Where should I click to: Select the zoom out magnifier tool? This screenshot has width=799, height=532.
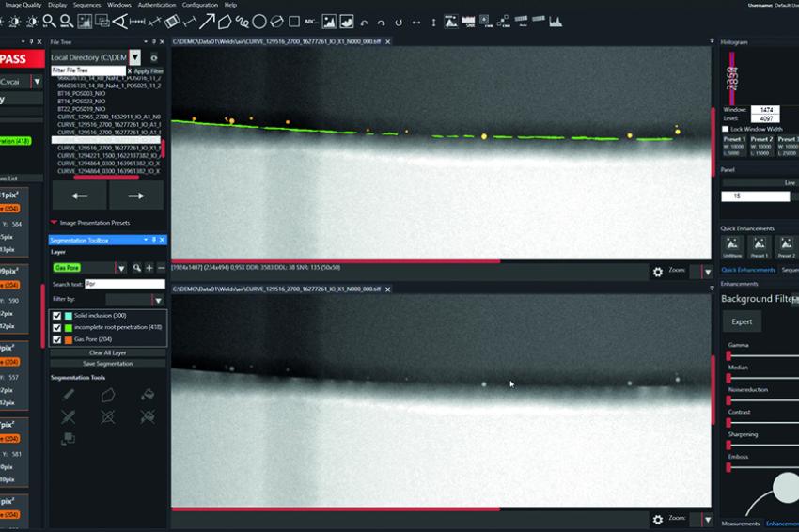pos(66,22)
